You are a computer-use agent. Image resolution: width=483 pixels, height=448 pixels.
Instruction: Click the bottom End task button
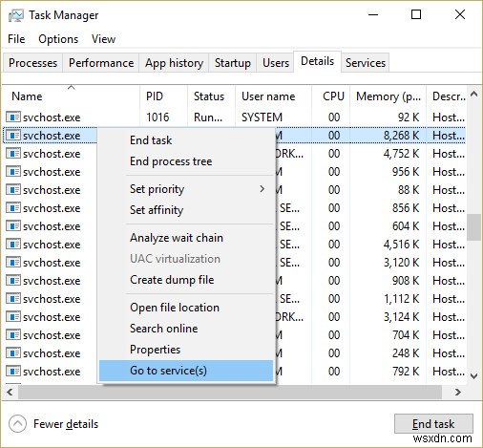433,424
